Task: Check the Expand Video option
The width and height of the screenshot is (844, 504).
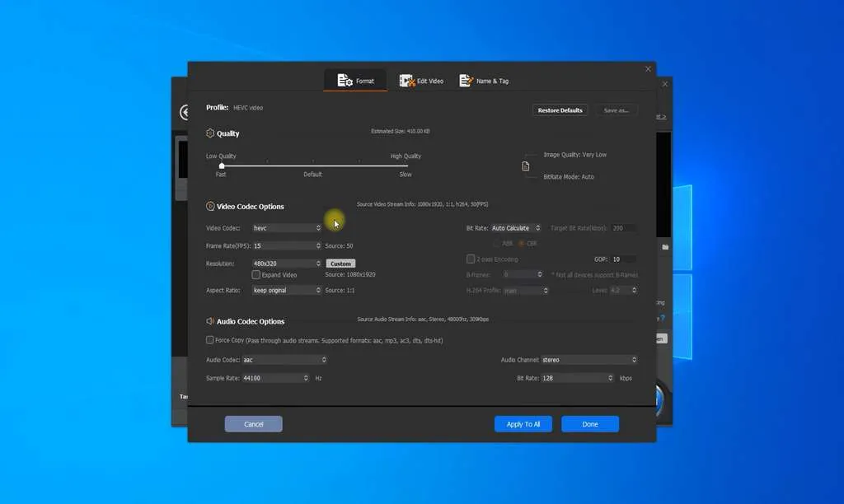Action: (x=256, y=274)
